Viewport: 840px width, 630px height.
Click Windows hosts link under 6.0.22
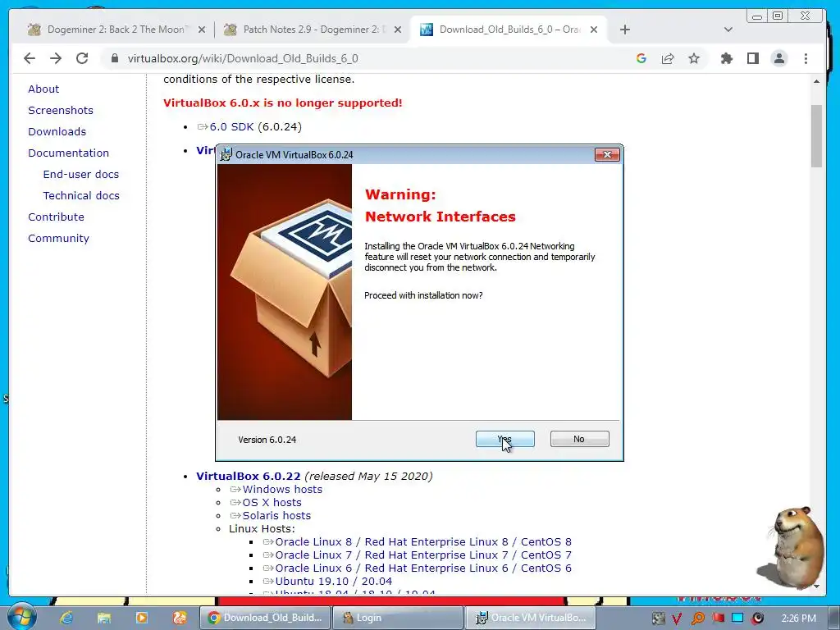point(282,489)
